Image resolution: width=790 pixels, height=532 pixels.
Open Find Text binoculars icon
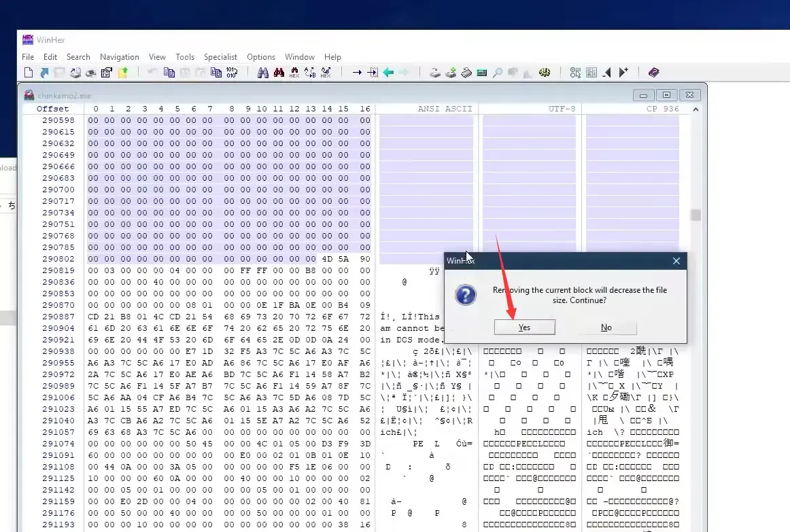pos(263,73)
